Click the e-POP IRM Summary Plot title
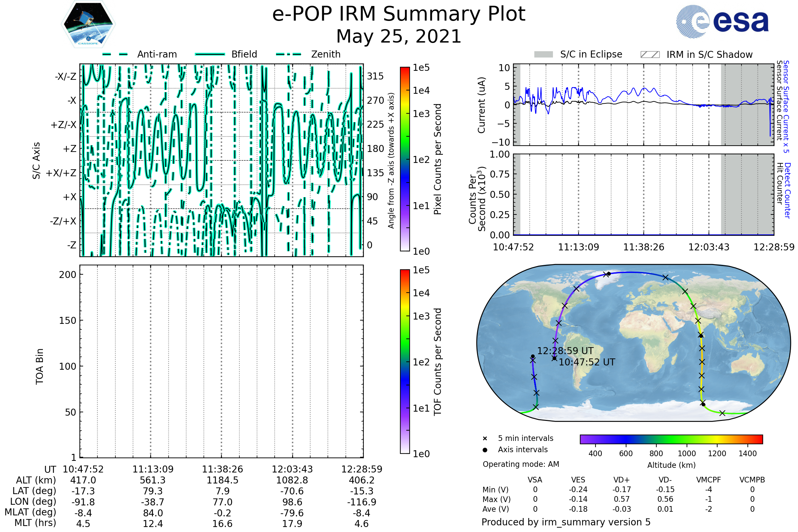 399,14
